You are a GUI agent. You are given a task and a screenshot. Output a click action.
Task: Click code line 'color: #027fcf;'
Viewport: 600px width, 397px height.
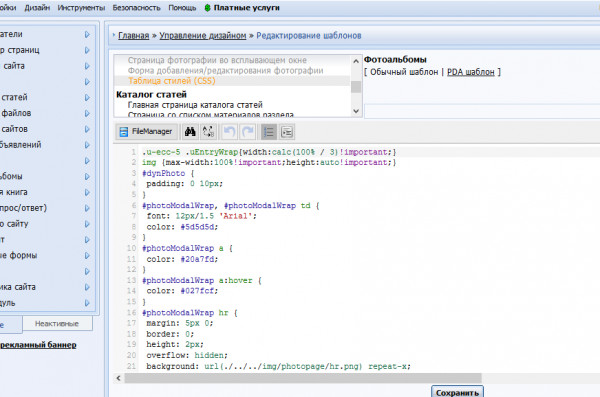[x=182, y=291]
